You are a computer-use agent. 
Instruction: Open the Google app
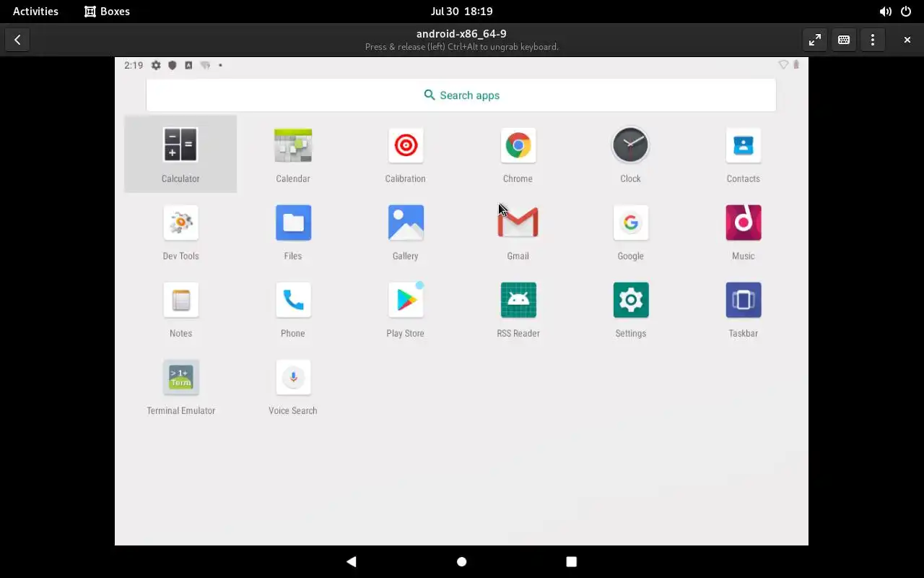click(x=630, y=231)
